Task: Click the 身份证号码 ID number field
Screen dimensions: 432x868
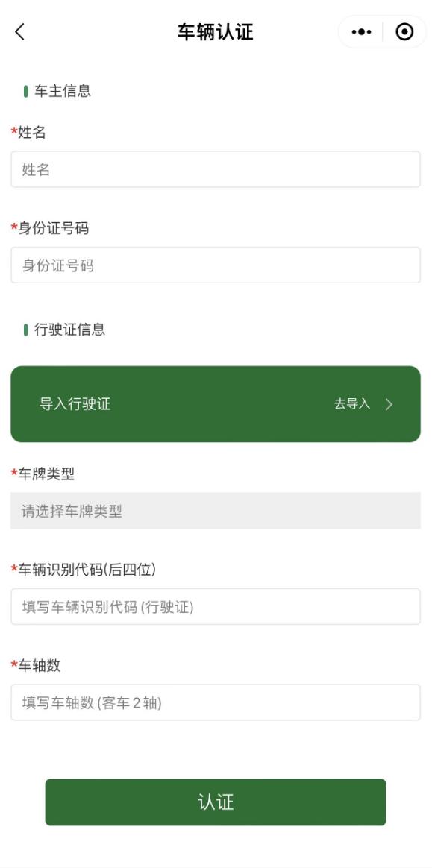Action: (x=216, y=265)
